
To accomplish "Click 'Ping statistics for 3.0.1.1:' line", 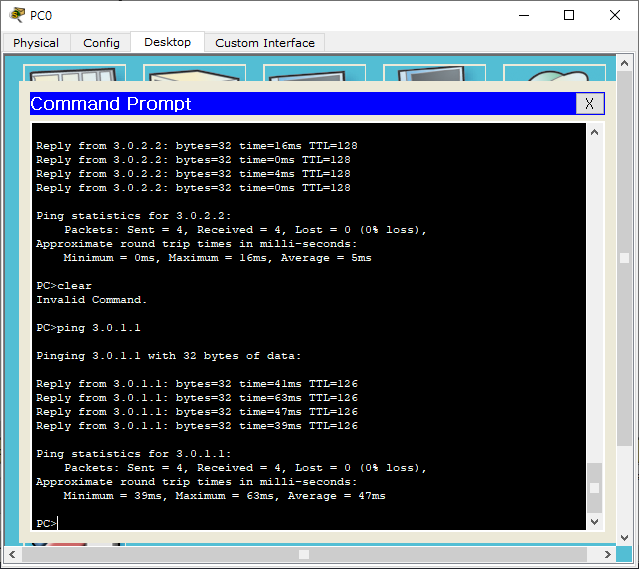I will 134,454.
